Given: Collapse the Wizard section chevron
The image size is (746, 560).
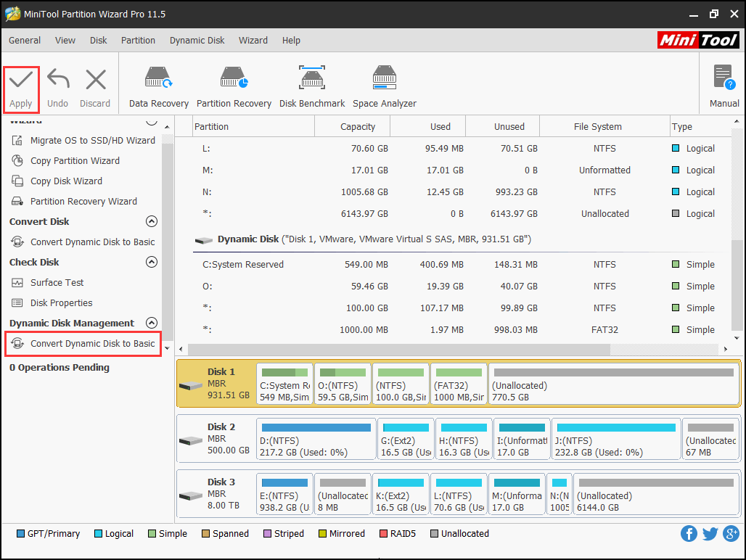Looking at the screenshot, I should pyautogui.click(x=151, y=122).
